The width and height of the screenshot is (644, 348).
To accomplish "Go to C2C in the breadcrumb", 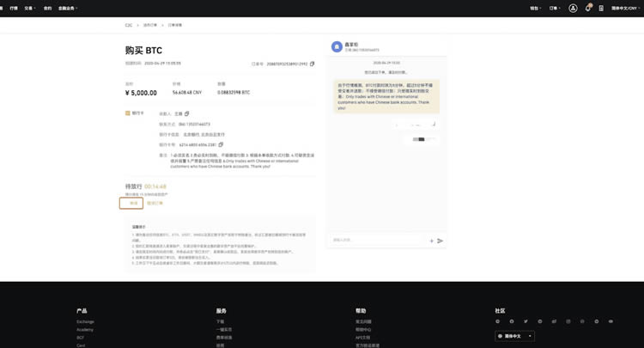I will click(129, 25).
